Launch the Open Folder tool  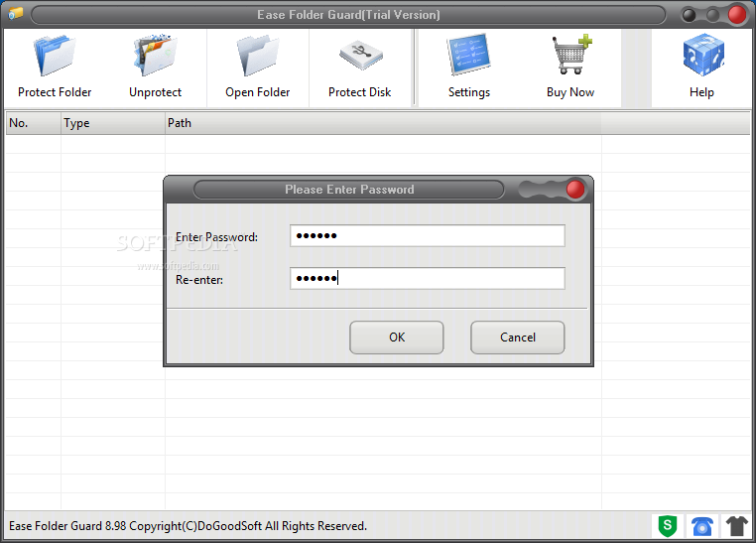coord(258,68)
